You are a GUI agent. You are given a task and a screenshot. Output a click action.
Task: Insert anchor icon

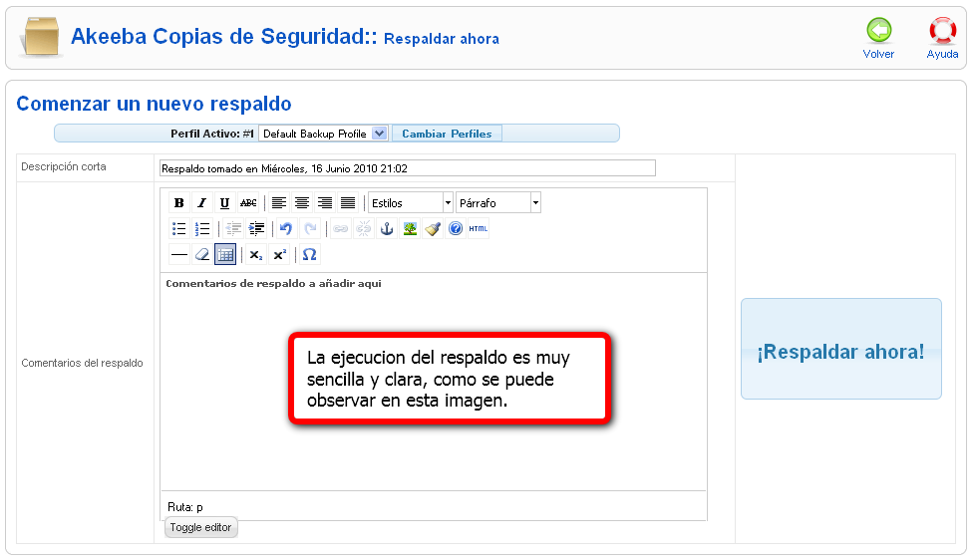[387, 229]
